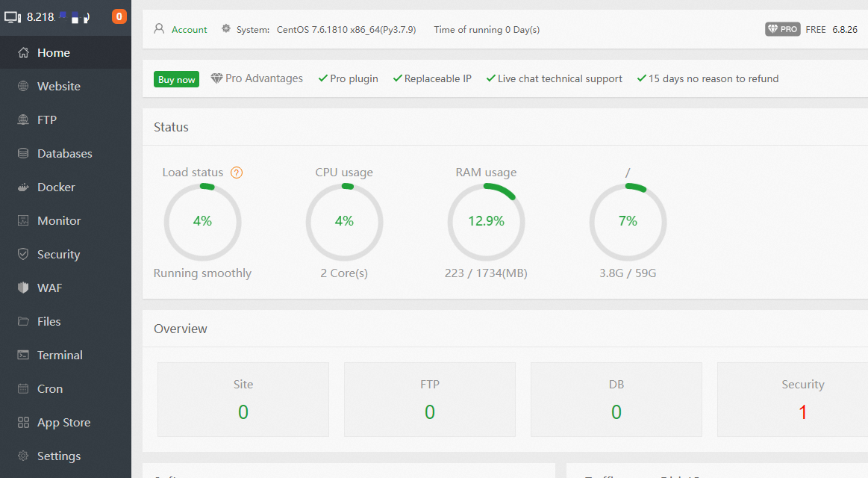
Task: Click the Running smoothly label
Action: click(x=202, y=273)
